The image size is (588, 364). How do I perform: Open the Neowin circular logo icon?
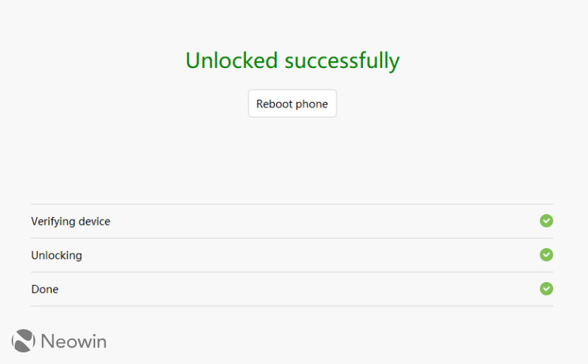[23, 340]
